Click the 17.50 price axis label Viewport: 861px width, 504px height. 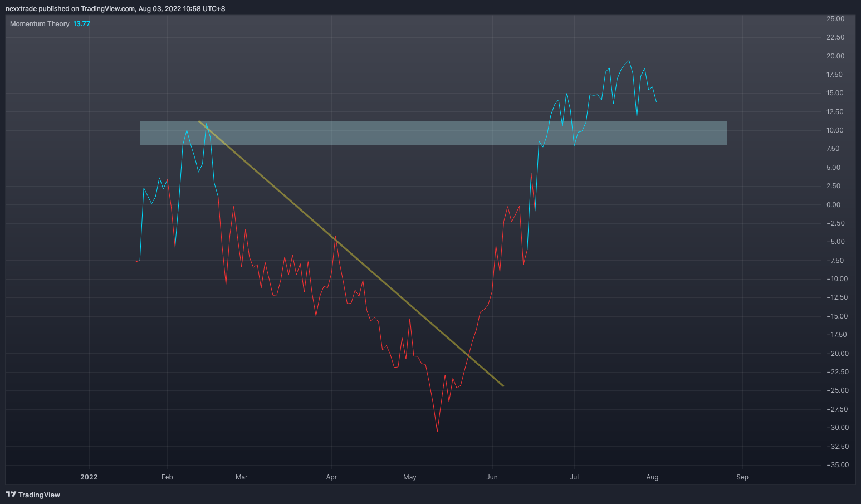pyautogui.click(x=834, y=75)
